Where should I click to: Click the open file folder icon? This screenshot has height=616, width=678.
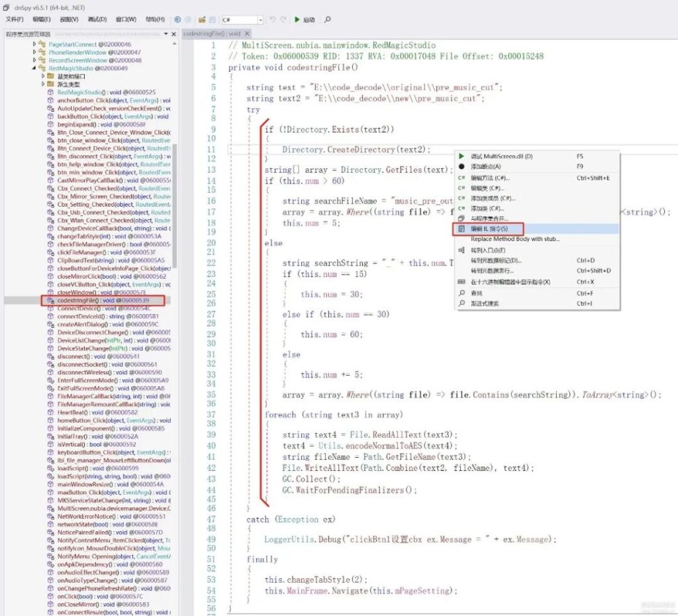pyautogui.click(x=202, y=19)
